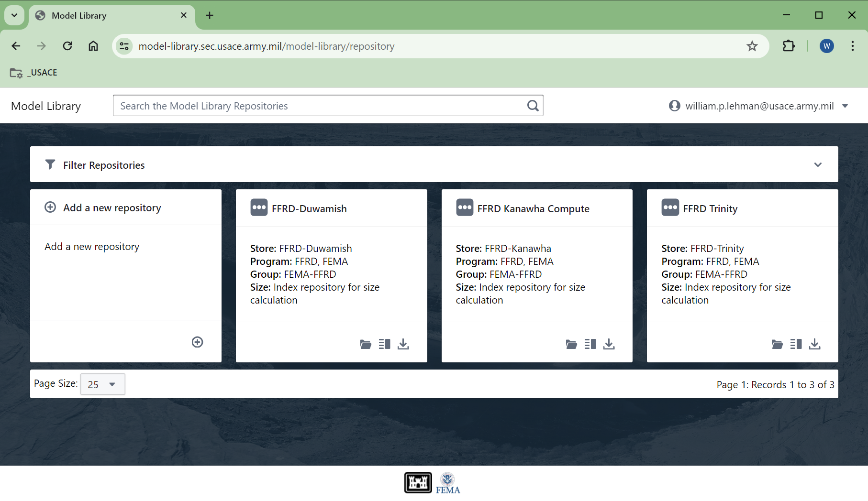The image size is (868, 501).
Task: Open folder icon on FFRD-Duwamish card
Action: 366,344
